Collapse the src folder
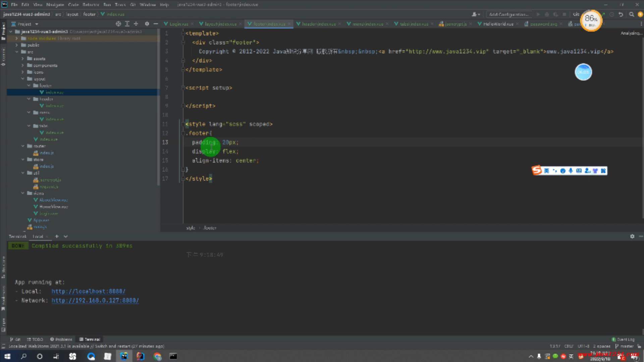This screenshot has width=644, height=362. pyautogui.click(x=16, y=52)
